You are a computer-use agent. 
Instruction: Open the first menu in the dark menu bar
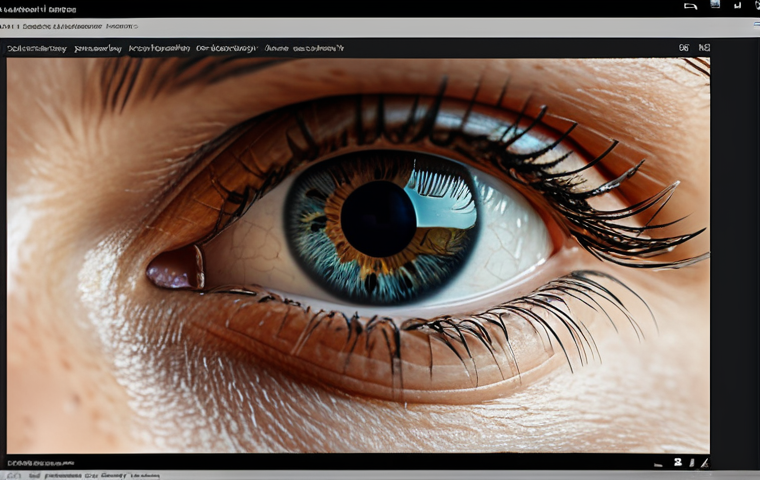(x=36, y=48)
